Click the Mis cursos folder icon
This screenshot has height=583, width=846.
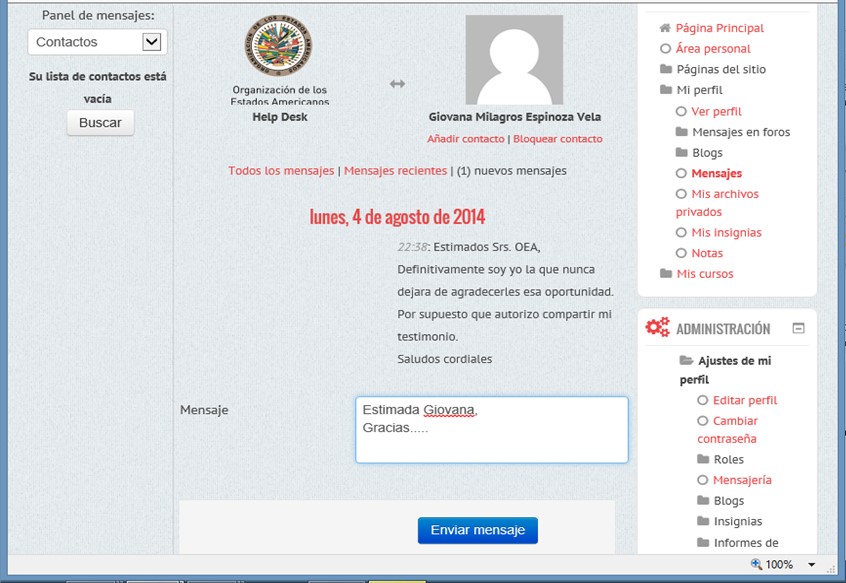[x=666, y=274]
